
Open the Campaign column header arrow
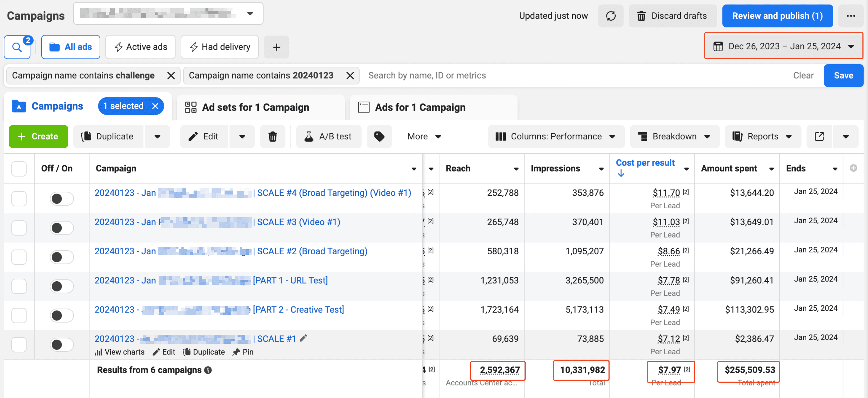pyautogui.click(x=414, y=169)
